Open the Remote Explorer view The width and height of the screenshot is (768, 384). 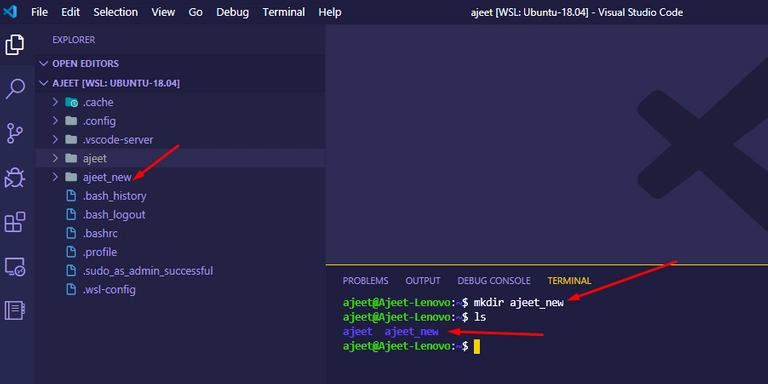pyautogui.click(x=15, y=267)
